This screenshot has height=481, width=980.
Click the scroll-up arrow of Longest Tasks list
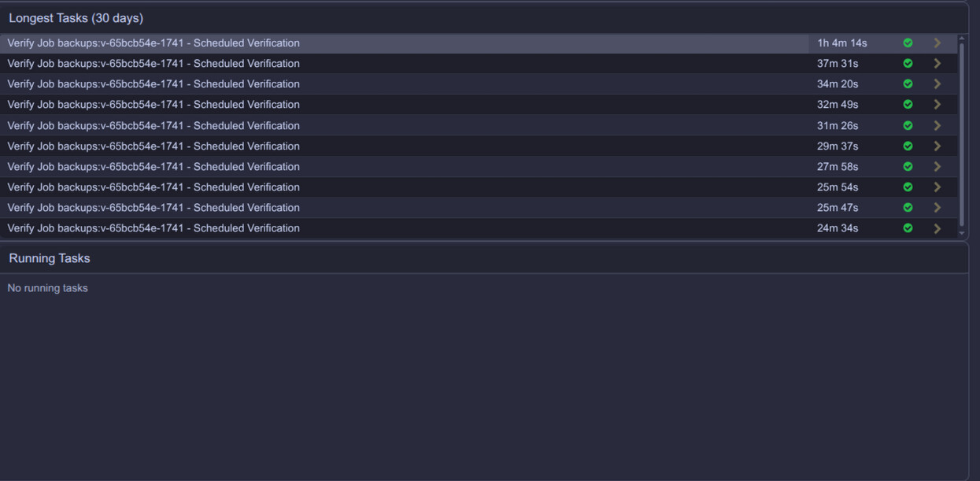[x=961, y=39]
